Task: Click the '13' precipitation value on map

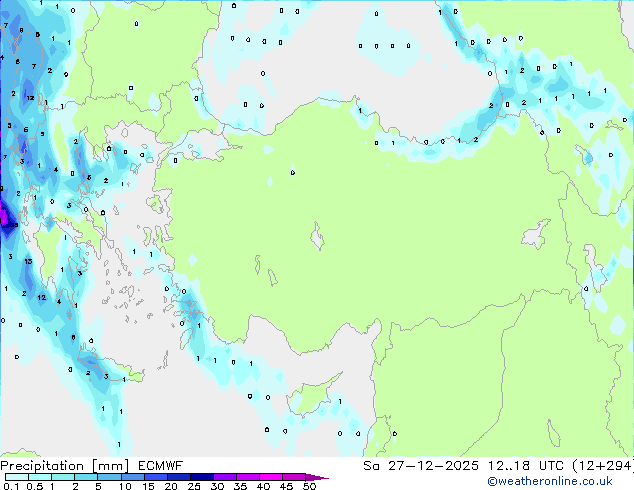Action: [28, 262]
